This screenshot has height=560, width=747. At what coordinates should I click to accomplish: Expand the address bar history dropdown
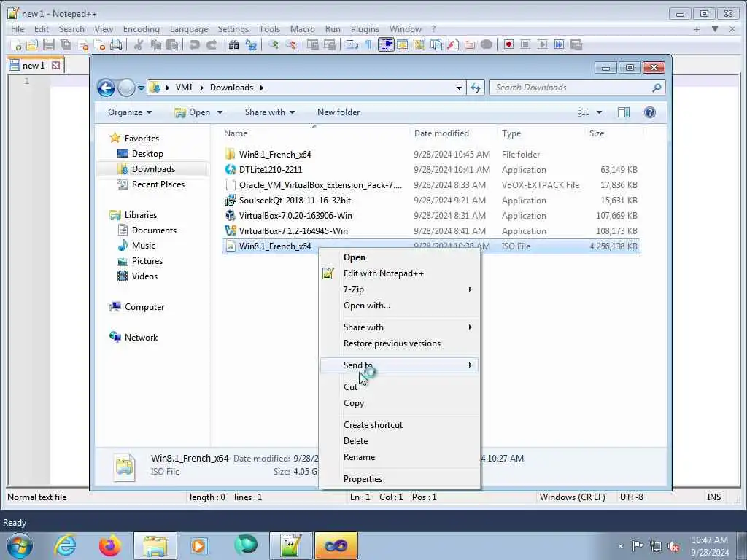(x=459, y=87)
